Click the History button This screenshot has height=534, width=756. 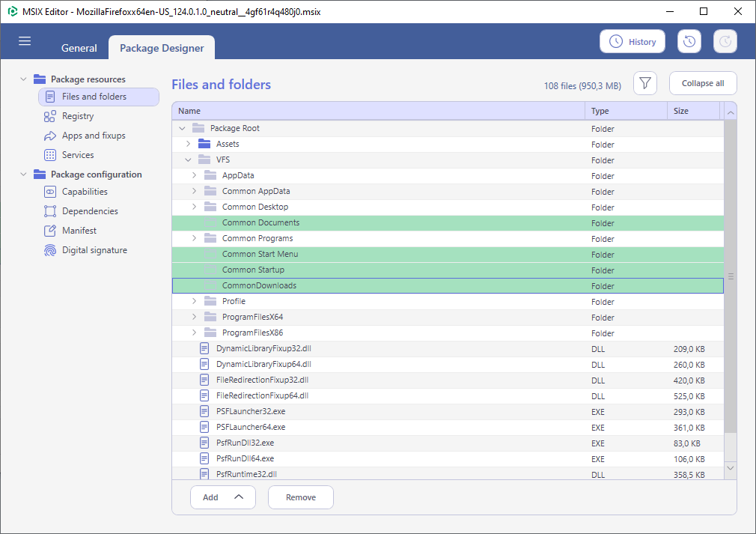coord(632,41)
